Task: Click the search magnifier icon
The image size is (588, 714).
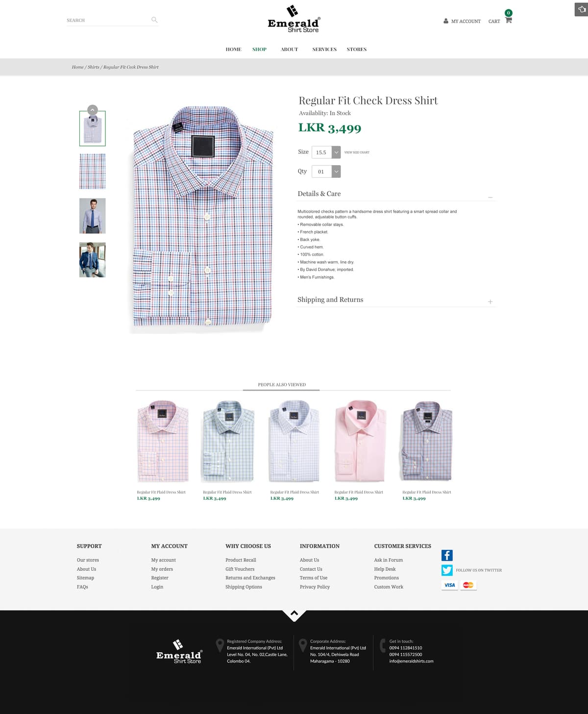Action: [154, 20]
